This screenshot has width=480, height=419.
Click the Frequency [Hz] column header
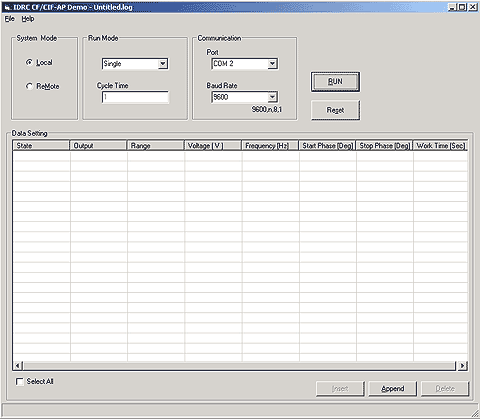(270, 146)
